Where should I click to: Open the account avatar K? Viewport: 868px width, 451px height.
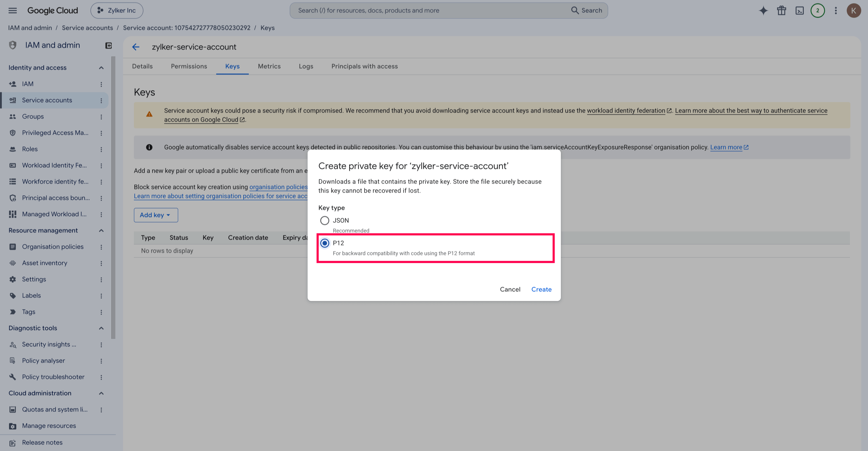[854, 10]
